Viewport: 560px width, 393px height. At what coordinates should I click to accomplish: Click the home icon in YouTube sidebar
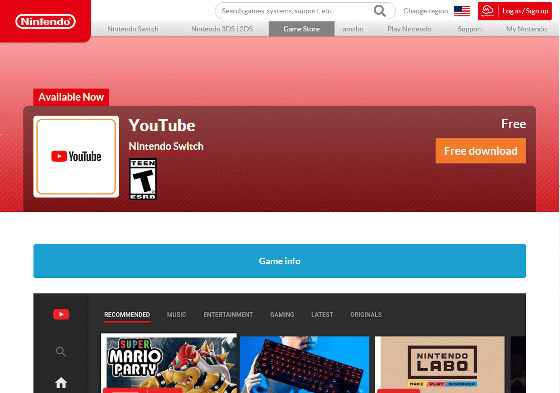[61, 383]
